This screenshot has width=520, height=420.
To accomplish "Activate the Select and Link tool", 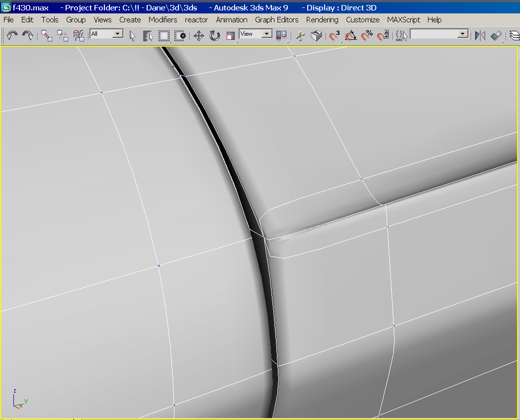I will (x=47, y=35).
